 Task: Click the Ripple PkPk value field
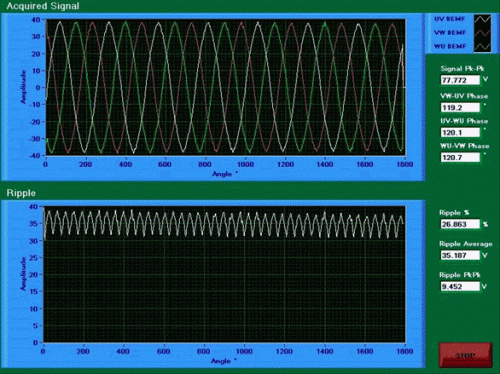pos(460,286)
